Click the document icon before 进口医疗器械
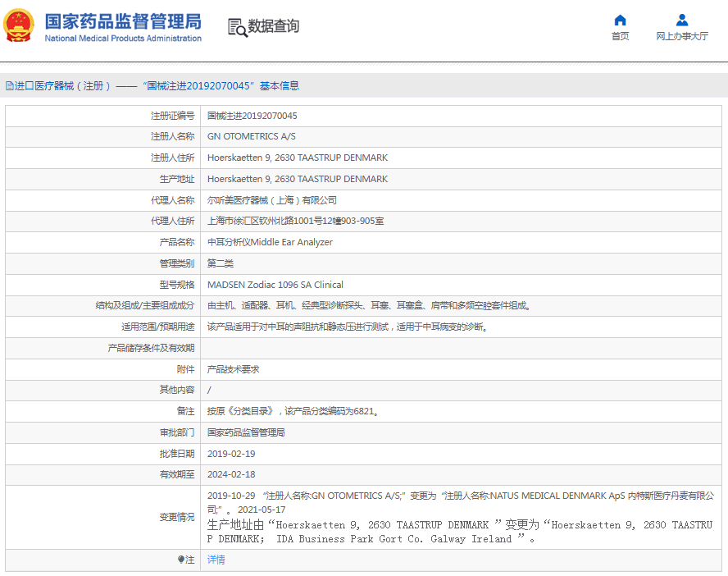This screenshot has height=576, width=728. click(x=9, y=86)
